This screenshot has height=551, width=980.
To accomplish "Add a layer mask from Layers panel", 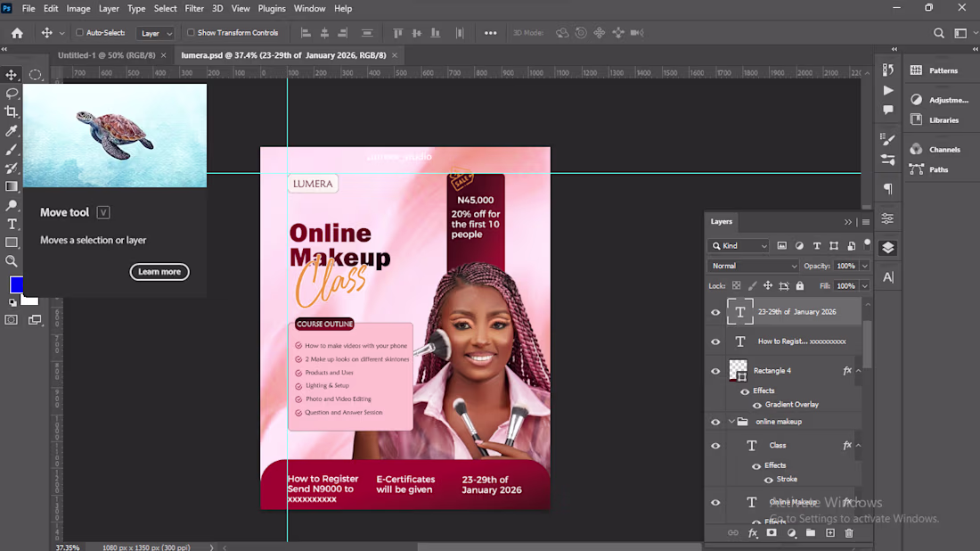I will (772, 533).
